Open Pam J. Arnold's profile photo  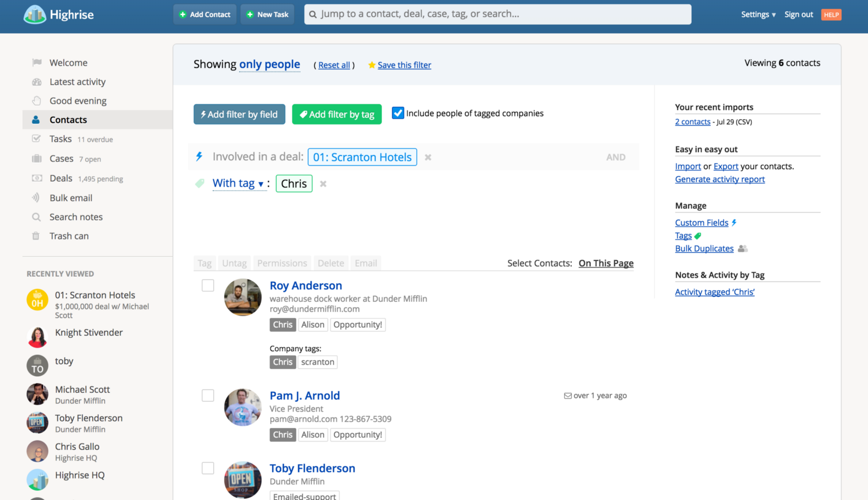pyautogui.click(x=243, y=407)
